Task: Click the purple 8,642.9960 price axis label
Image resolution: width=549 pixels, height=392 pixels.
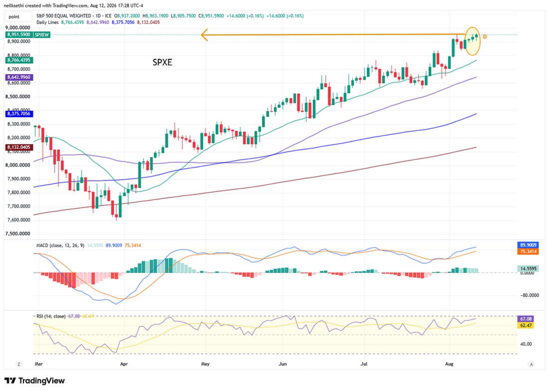Action: click(x=19, y=77)
